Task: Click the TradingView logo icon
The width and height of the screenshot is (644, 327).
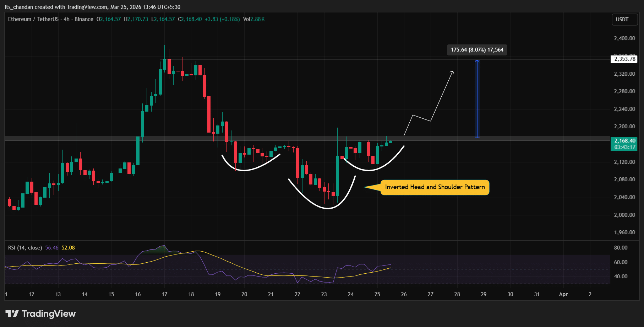Action: pos(12,313)
